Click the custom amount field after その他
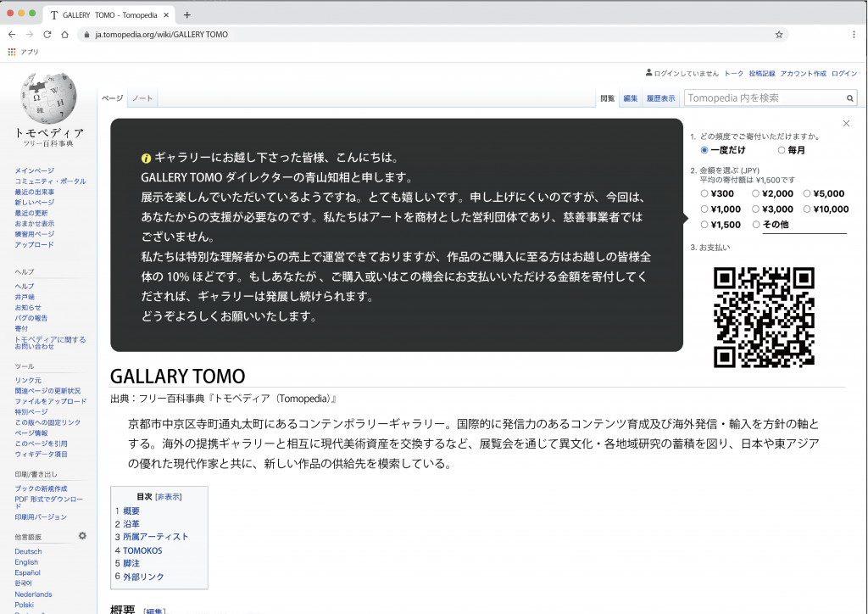Screen dimensions: 868x614 tap(804, 226)
